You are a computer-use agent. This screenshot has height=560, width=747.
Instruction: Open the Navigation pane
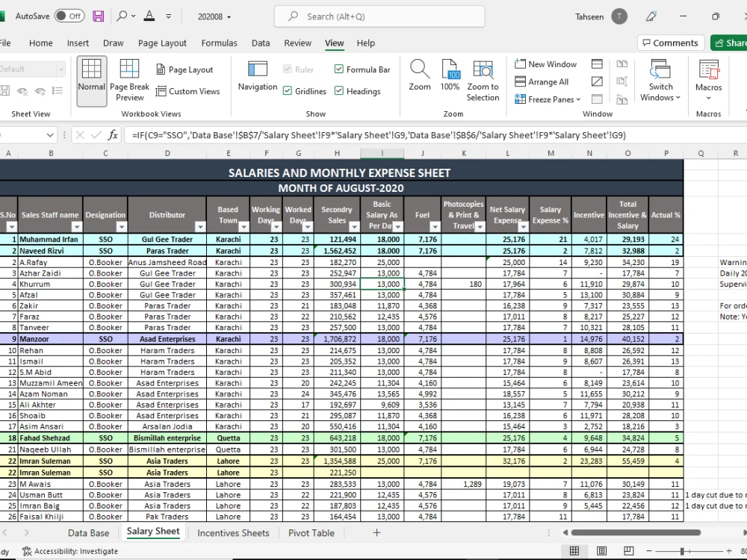pos(258,76)
